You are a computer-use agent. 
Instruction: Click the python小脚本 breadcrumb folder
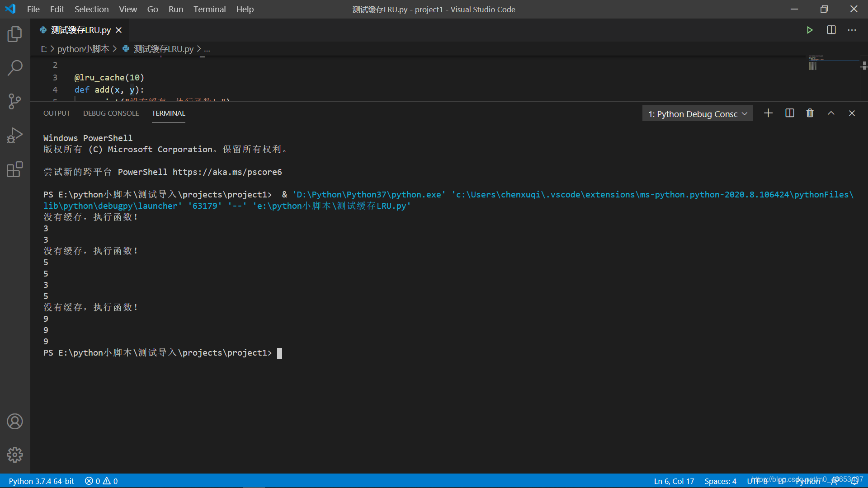point(83,49)
